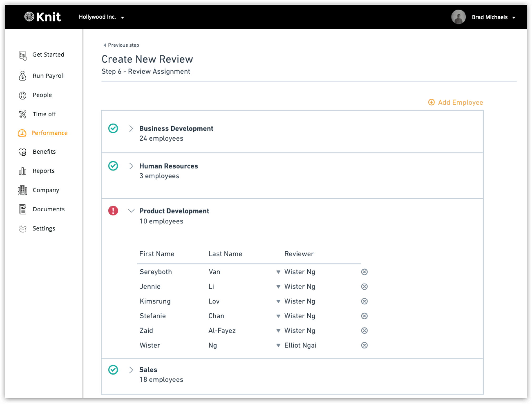Image resolution: width=532 pixels, height=404 pixels.
Task: Remove Wister Ng's row with the X icon
Action: [x=364, y=345]
